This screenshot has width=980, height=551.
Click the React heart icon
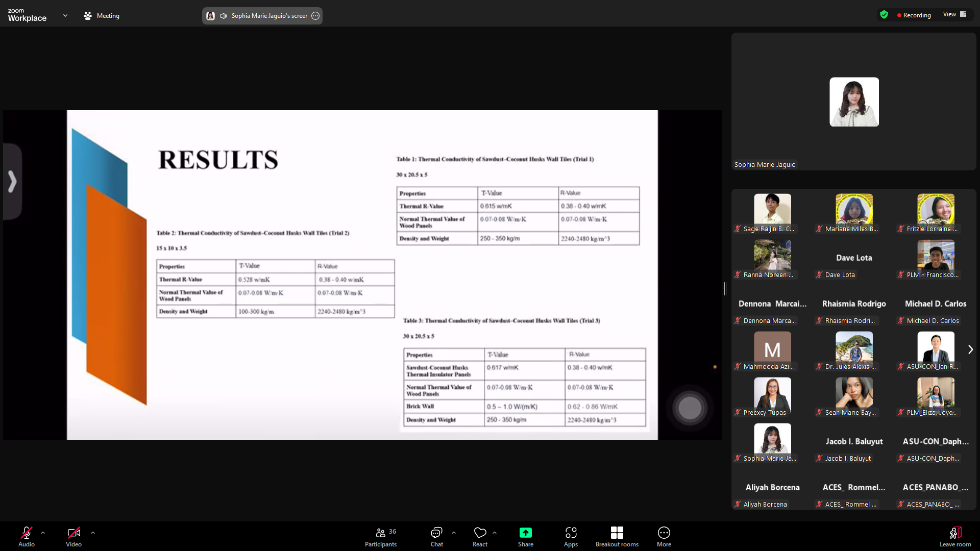tap(480, 533)
